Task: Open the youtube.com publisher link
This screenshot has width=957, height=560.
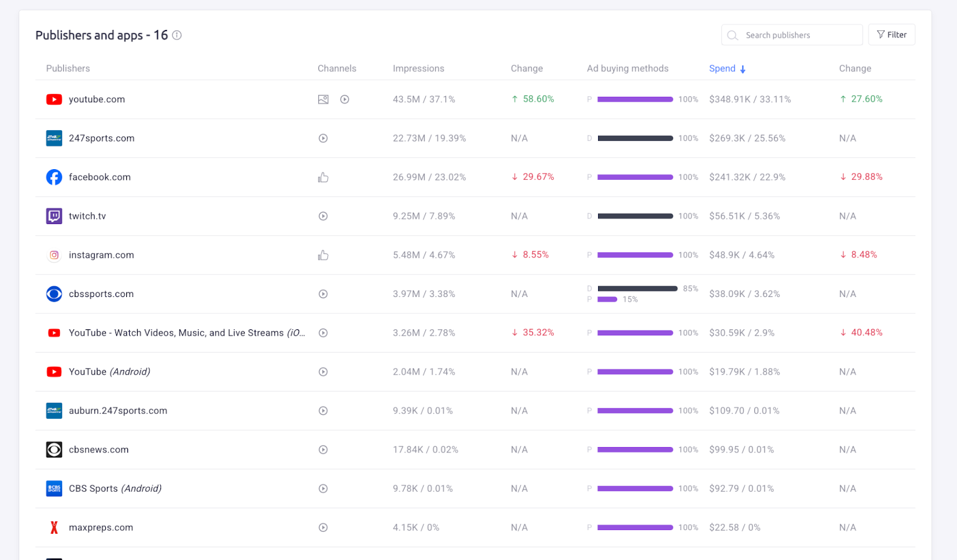Action: 96,99
